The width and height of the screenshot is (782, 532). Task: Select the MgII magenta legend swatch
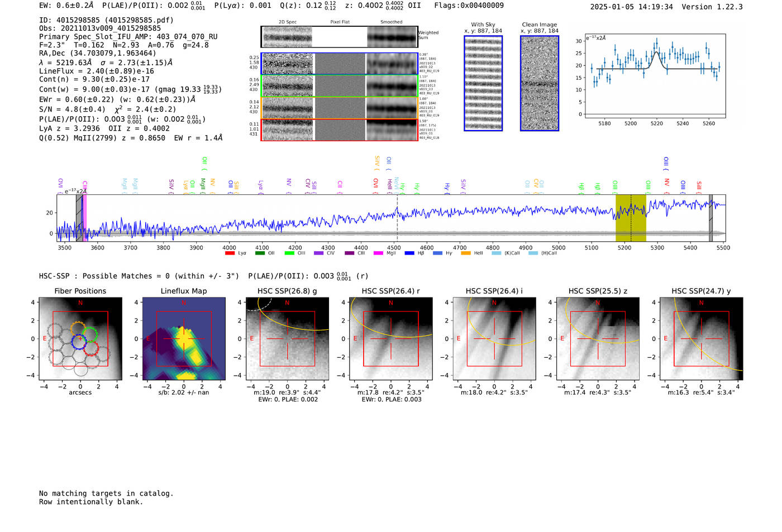[378, 253]
